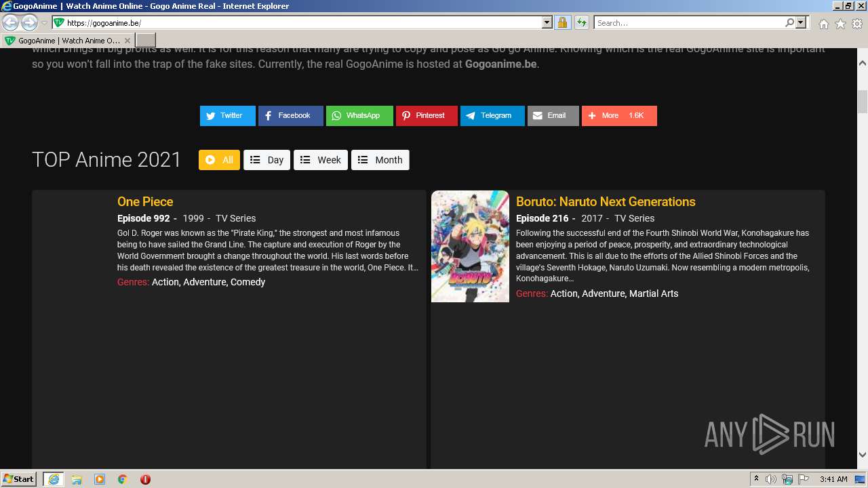The height and width of the screenshot is (488, 868).
Task: Open a new blank tab
Action: pos(146,41)
